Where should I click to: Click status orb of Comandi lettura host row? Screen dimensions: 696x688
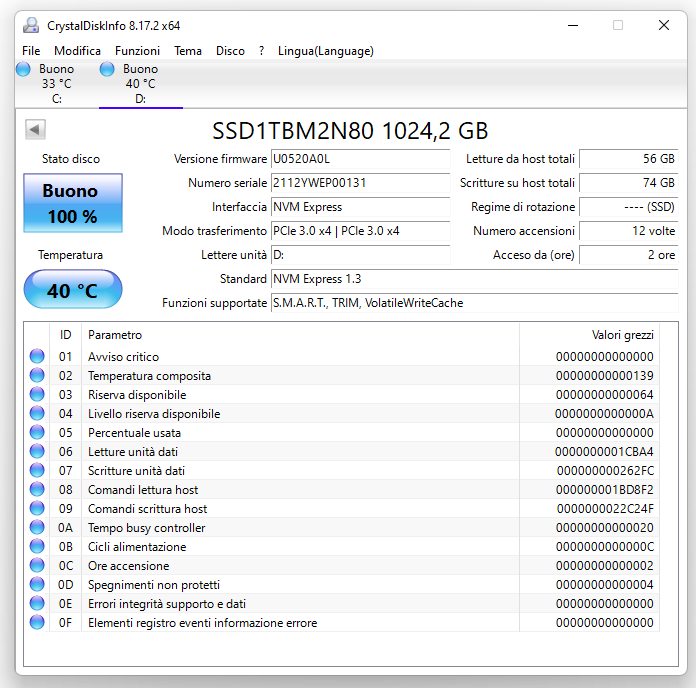[x=37, y=489]
